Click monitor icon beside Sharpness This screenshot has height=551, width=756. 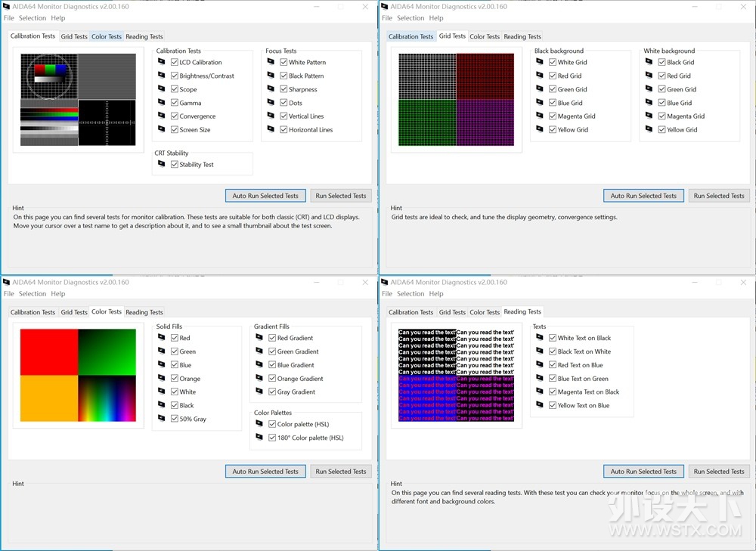click(x=271, y=88)
